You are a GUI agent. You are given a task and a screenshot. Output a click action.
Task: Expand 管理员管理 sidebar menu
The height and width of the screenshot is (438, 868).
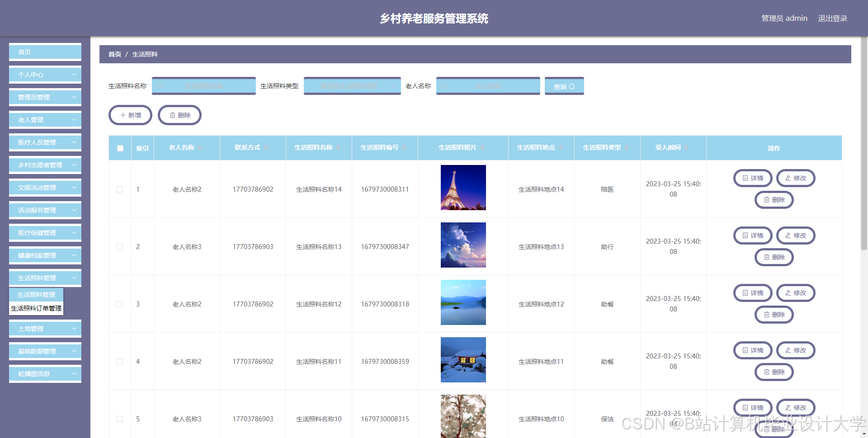click(45, 97)
